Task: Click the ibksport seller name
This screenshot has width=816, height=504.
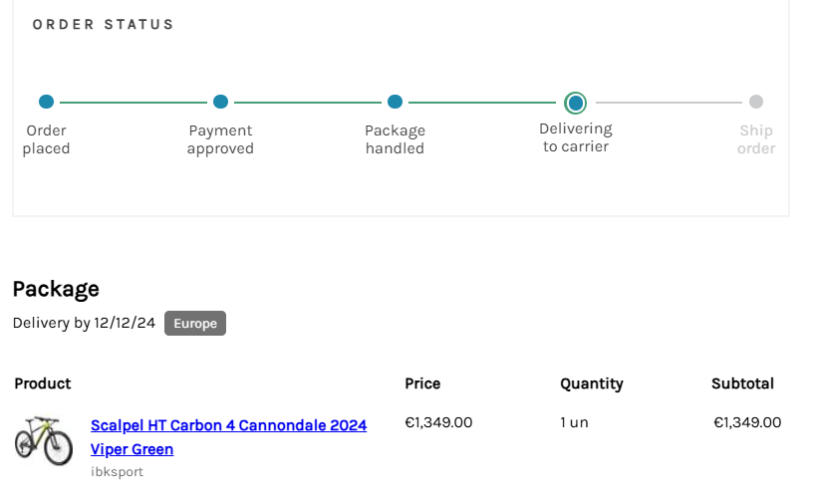Action: click(x=117, y=472)
